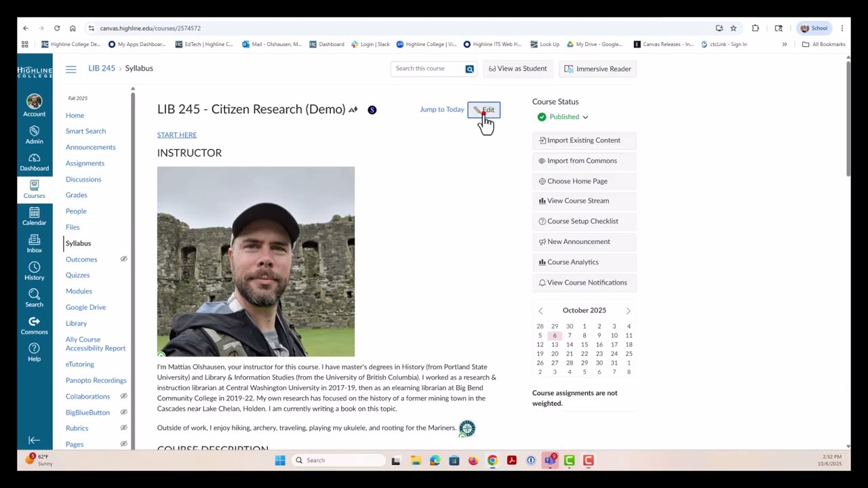The height and width of the screenshot is (488, 868).
Task: Click Choose Home Page button
Action: pyautogui.click(x=584, y=181)
